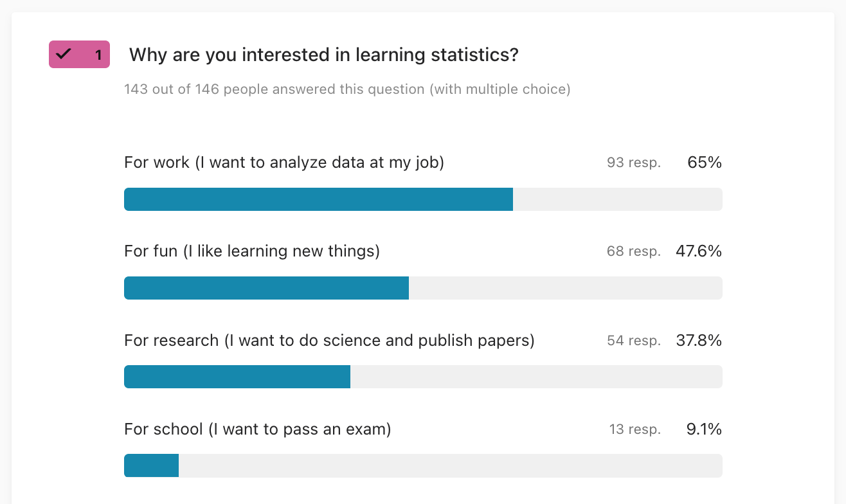
Task: Click the 54 resp. count
Action: point(634,341)
